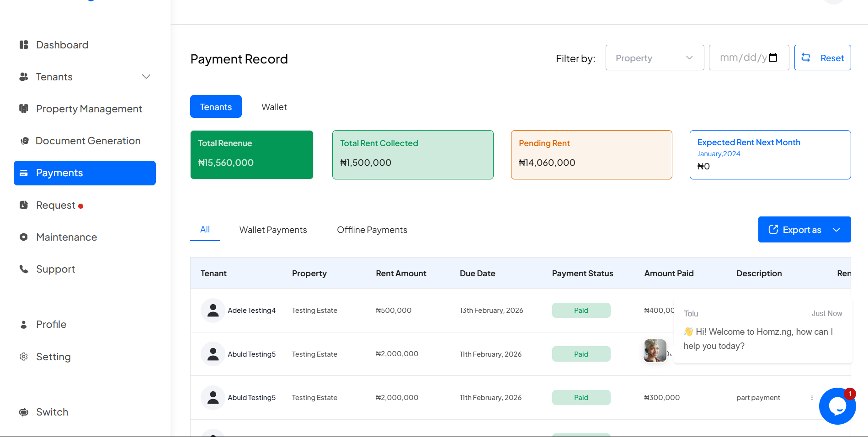Click the Property Management icon
Screen dimensions: 868x437
tap(24, 109)
